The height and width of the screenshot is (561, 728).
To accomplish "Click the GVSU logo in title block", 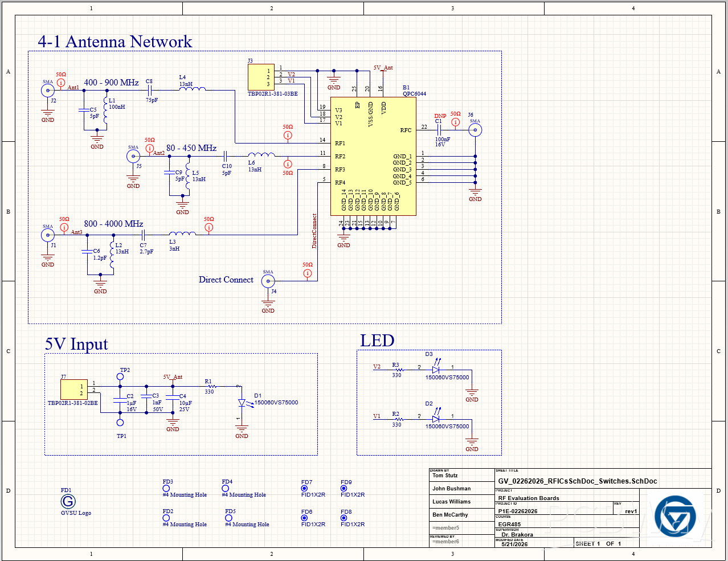I will click(x=675, y=517).
